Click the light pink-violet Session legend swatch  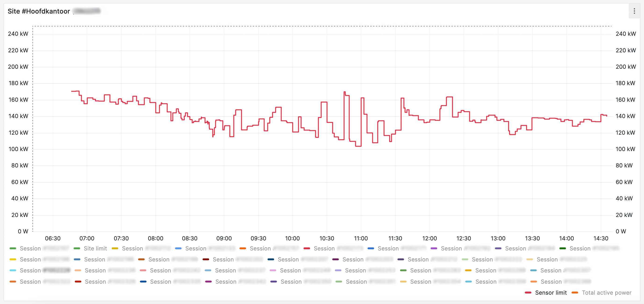tap(273, 271)
